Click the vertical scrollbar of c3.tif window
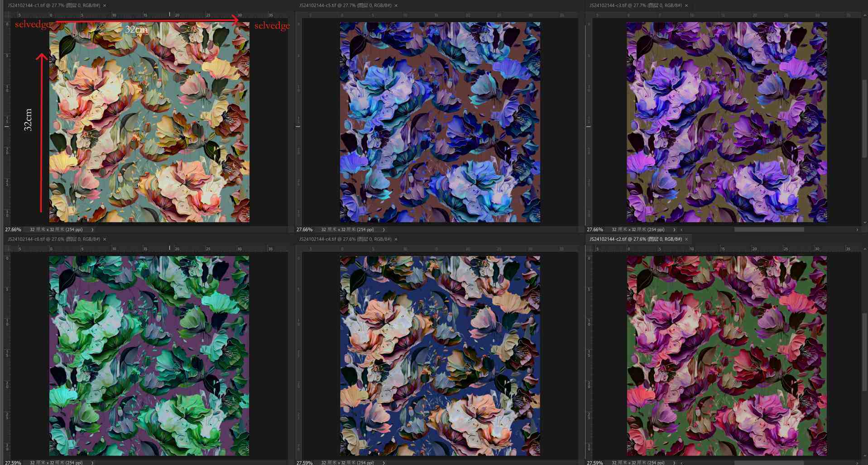The image size is (868, 465). point(864,118)
